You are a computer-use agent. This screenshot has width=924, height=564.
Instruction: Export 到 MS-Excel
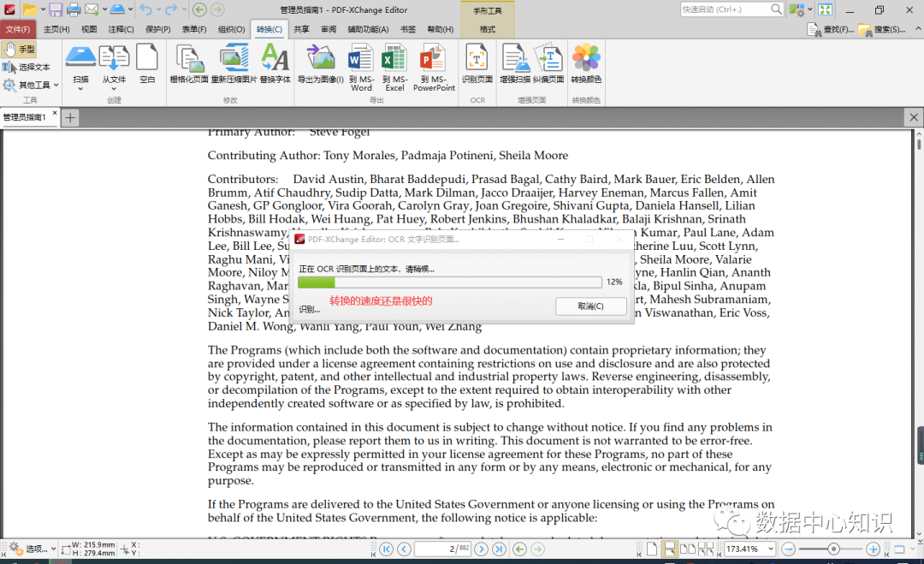coord(394,68)
